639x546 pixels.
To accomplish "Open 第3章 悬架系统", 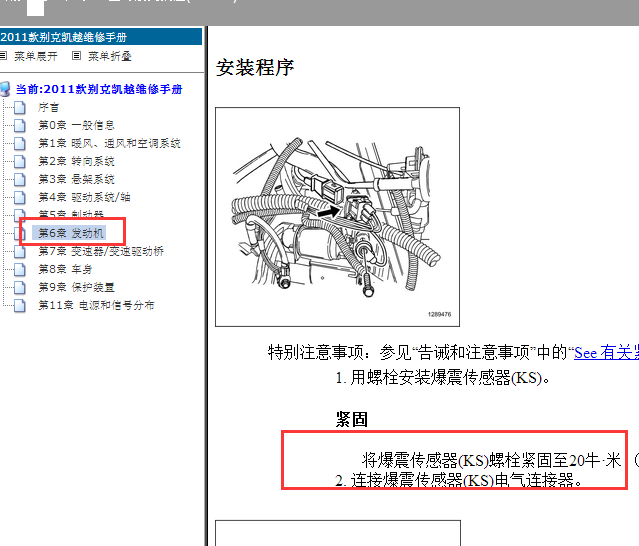I will [x=77, y=179].
